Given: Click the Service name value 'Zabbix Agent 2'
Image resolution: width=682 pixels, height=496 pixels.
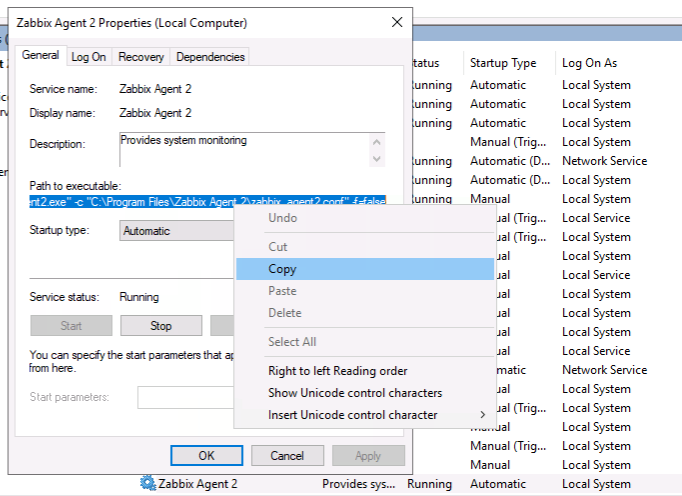Looking at the screenshot, I should coord(155,89).
